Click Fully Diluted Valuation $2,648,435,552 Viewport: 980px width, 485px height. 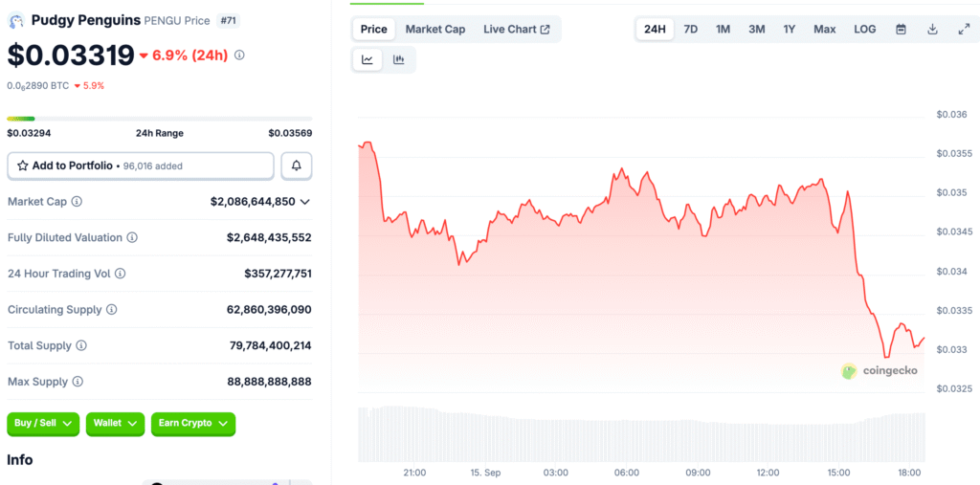tap(269, 237)
